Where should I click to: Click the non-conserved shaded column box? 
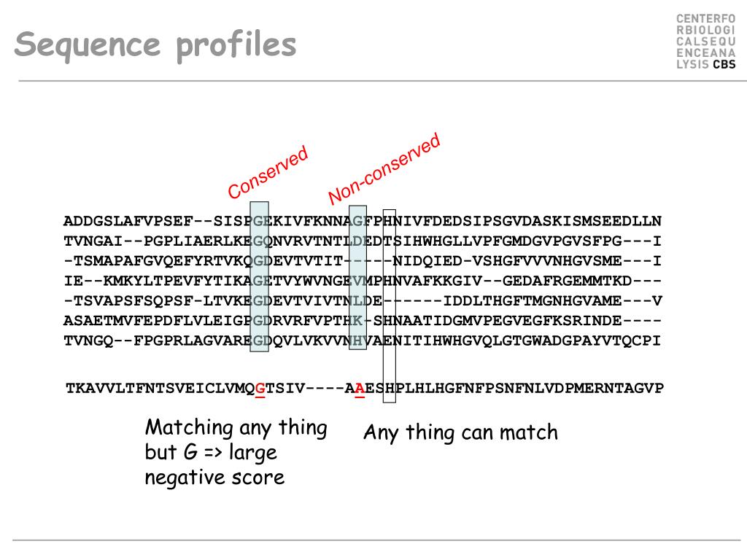coord(357,278)
